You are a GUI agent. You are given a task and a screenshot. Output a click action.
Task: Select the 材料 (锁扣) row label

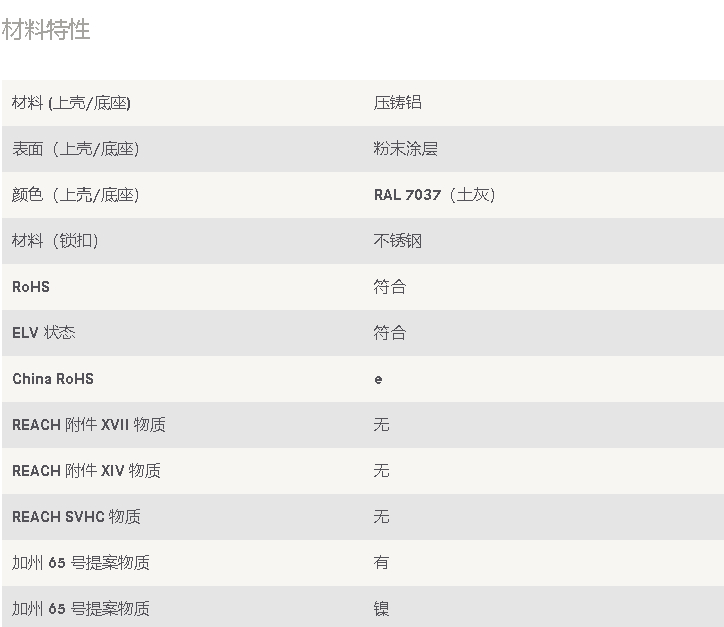(x=55, y=241)
